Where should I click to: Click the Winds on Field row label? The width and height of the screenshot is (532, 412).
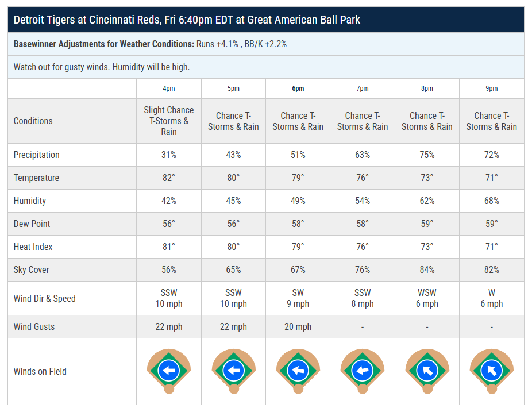(x=40, y=371)
